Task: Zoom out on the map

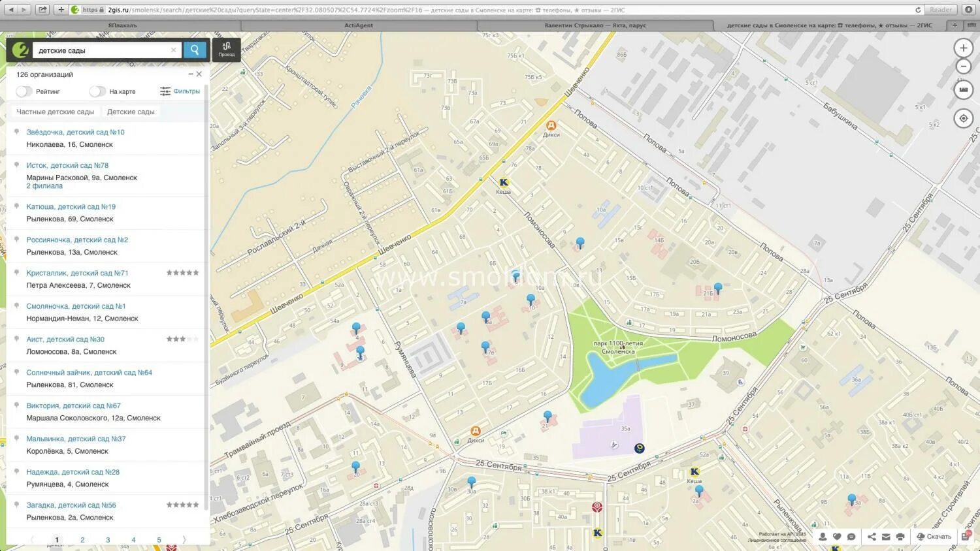Action: pyautogui.click(x=963, y=66)
